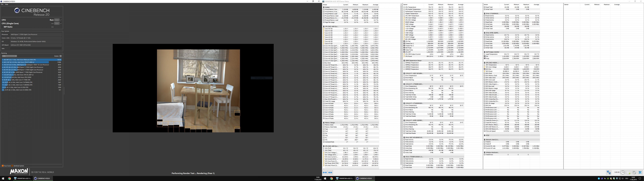The width and height of the screenshot is (644, 181).
Task: Switch to HWiNFO64 in left taskbar
Action: coord(22,178)
